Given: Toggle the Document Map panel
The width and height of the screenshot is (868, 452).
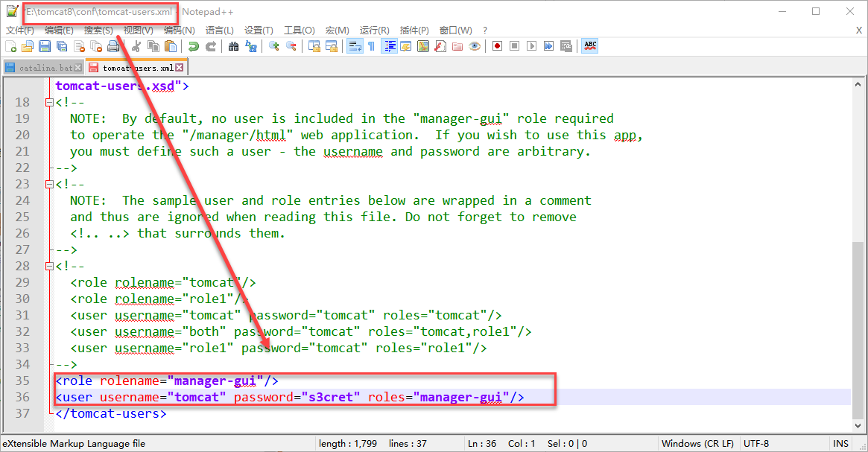Looking at the screenshot, I should [x=423, y=46].
